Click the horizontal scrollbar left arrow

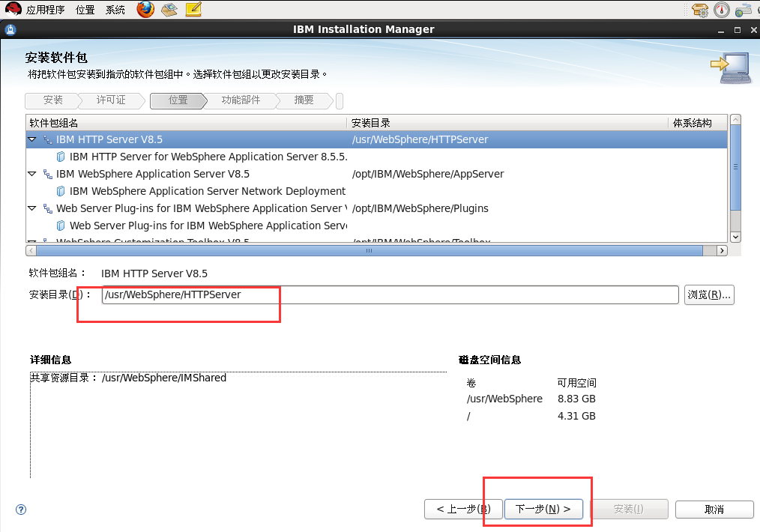31,250
